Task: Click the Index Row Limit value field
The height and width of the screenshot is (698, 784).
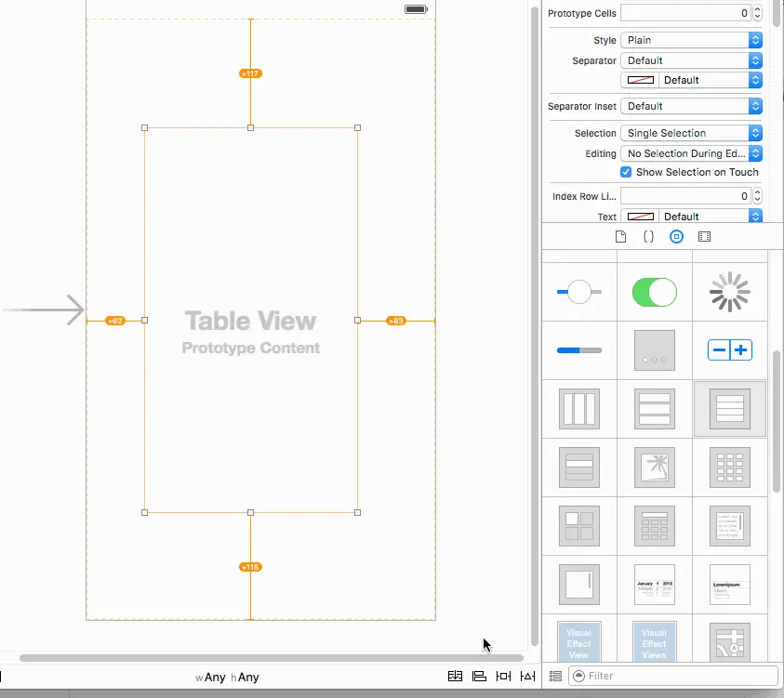Action: [685, 196]
